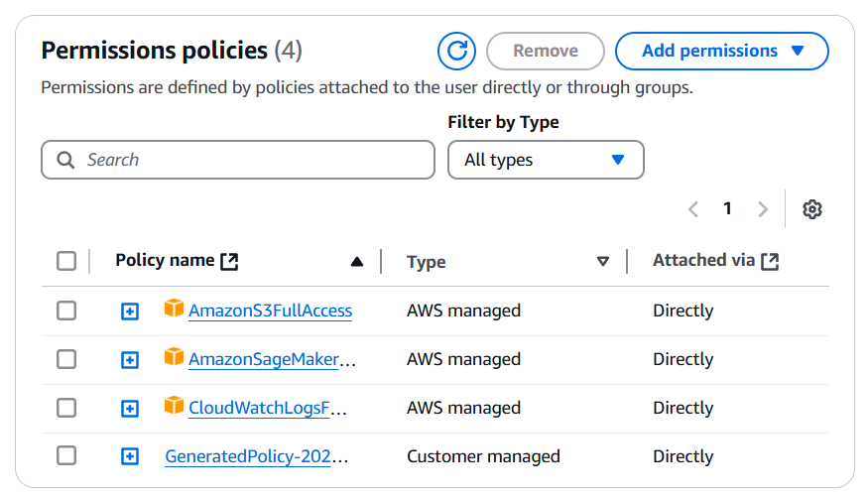Go to previous page arrow
The width and height of the screenshot is (868, 499).
click(693, 209)
